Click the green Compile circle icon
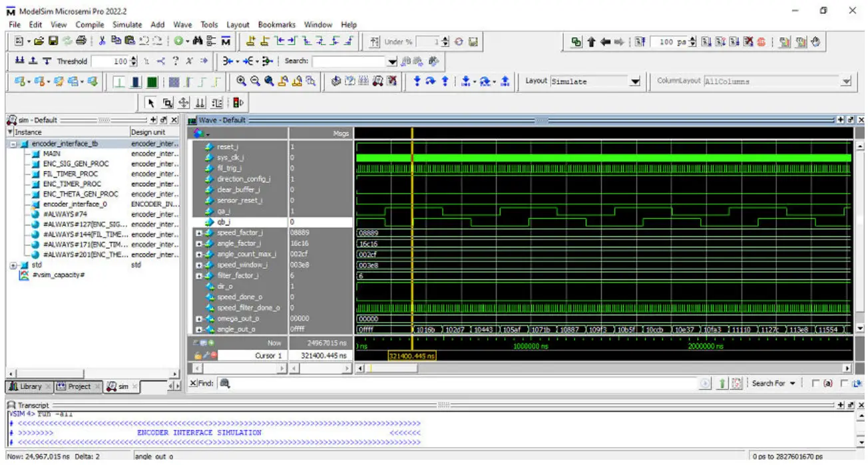 click(x=178, y=41)
